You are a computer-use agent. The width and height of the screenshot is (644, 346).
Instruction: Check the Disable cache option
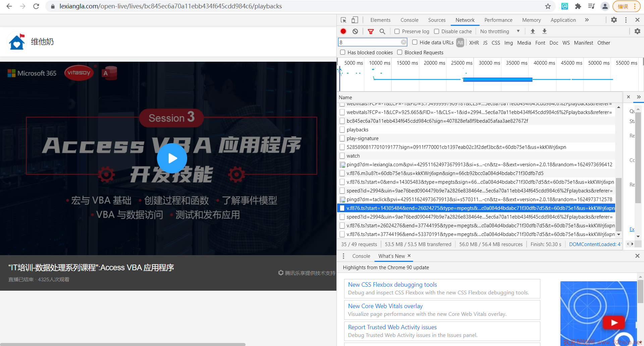click(x=436, y=32)
